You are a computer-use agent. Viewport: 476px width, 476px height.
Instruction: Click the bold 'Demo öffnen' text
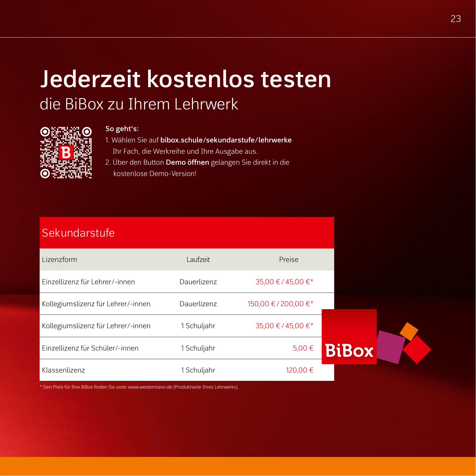pyautogui.click(x=187, y=162)
